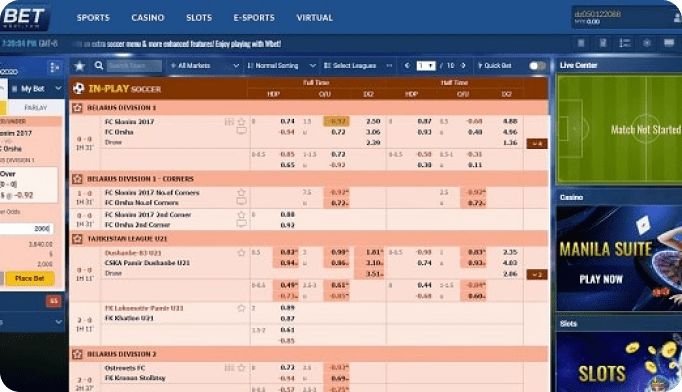Screen dimensions: 682x392
Task: Click highlighted over odds for FC Slonim
Action: coord(336,121)
